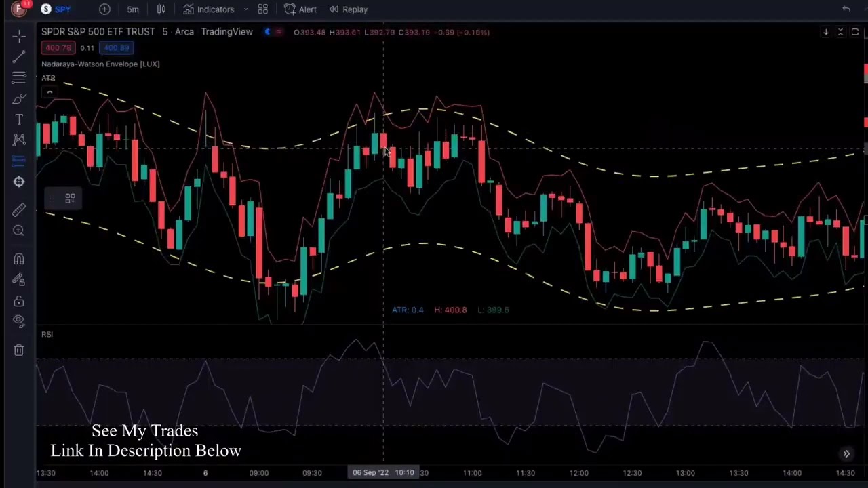Click the blue moon session status icon
868x488 pixels.
click(x=267, y=32)
